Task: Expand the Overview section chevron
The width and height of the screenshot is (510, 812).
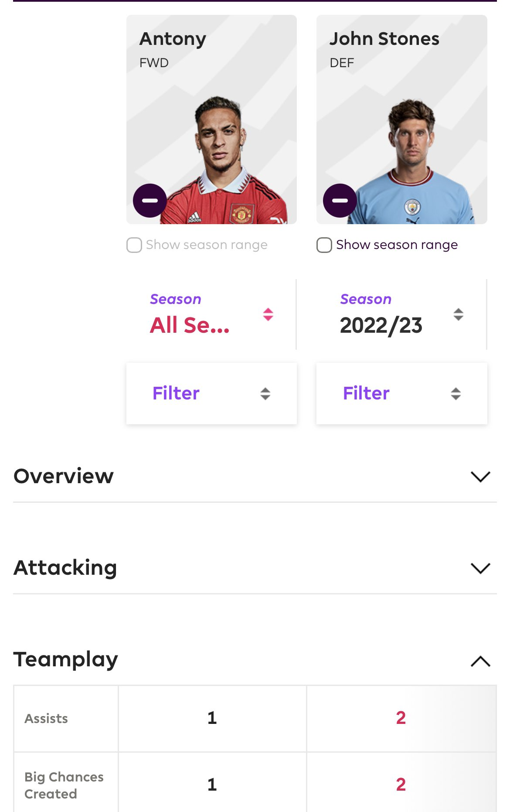Action: coord(480,477)
